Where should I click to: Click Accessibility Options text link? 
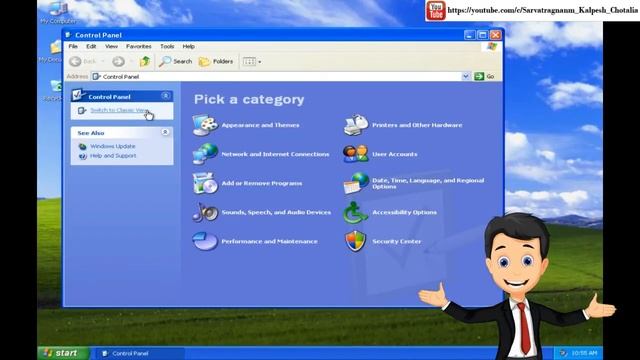(404, 212)
